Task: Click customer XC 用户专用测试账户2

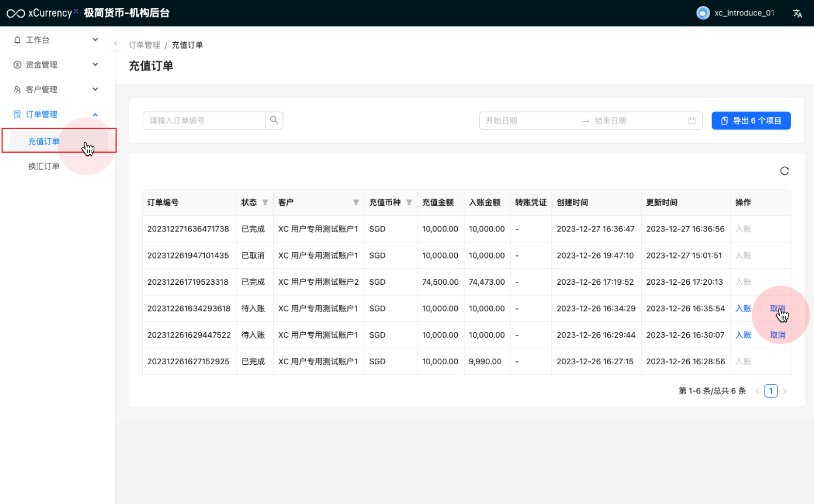Action: coord(318,282)
